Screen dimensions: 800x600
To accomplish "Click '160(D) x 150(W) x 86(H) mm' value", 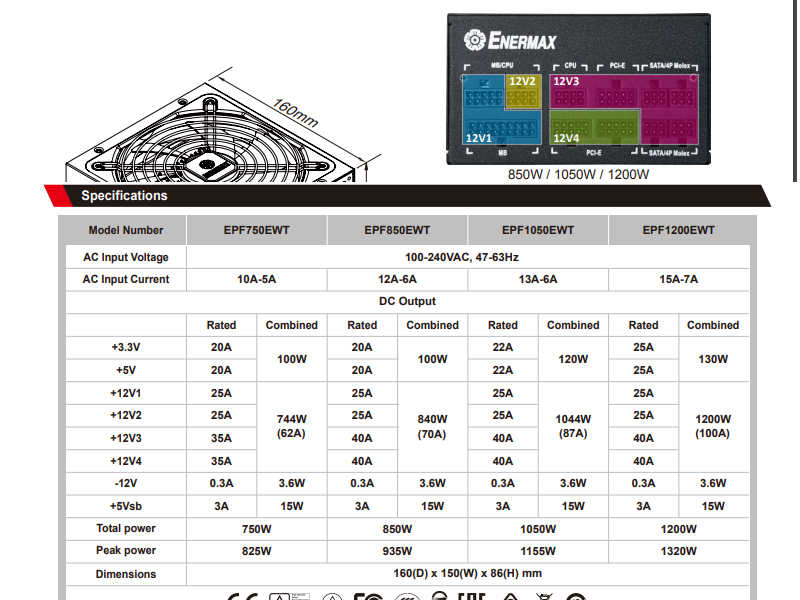I will click(x=467, y=573).
